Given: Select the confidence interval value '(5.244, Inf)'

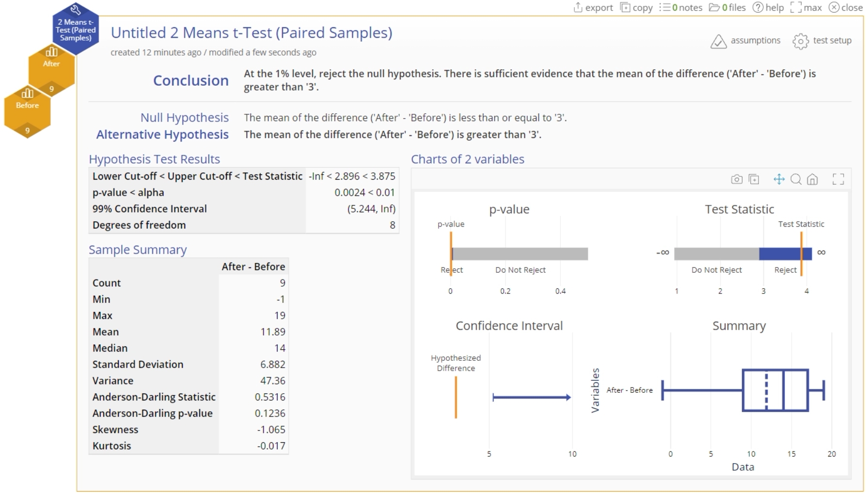Looking at the screenshot, I should point(371,209).
